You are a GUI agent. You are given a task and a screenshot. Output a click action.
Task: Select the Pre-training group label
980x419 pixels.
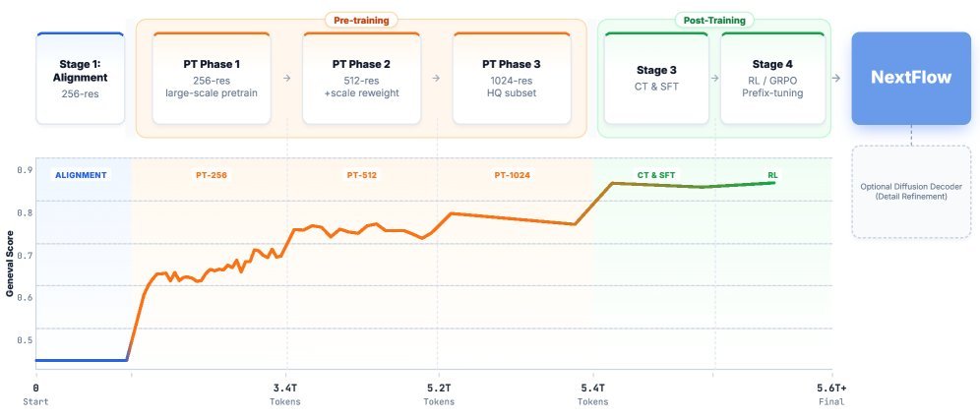361,20
